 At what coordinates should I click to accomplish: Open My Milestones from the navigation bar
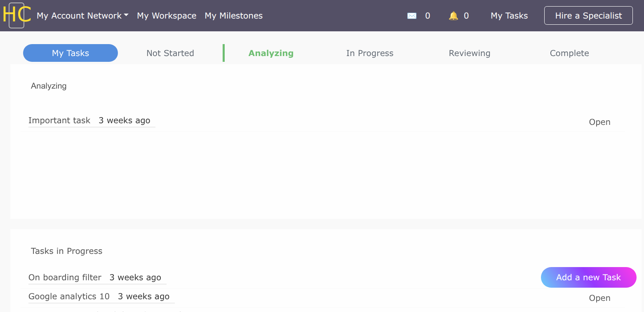[234, 16]
